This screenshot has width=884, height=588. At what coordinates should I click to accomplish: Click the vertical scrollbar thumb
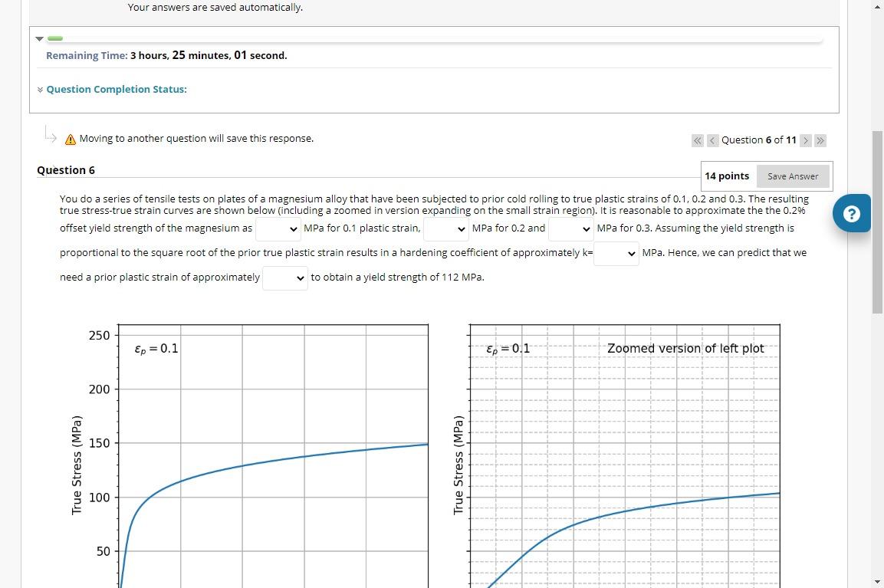point(877,215)
